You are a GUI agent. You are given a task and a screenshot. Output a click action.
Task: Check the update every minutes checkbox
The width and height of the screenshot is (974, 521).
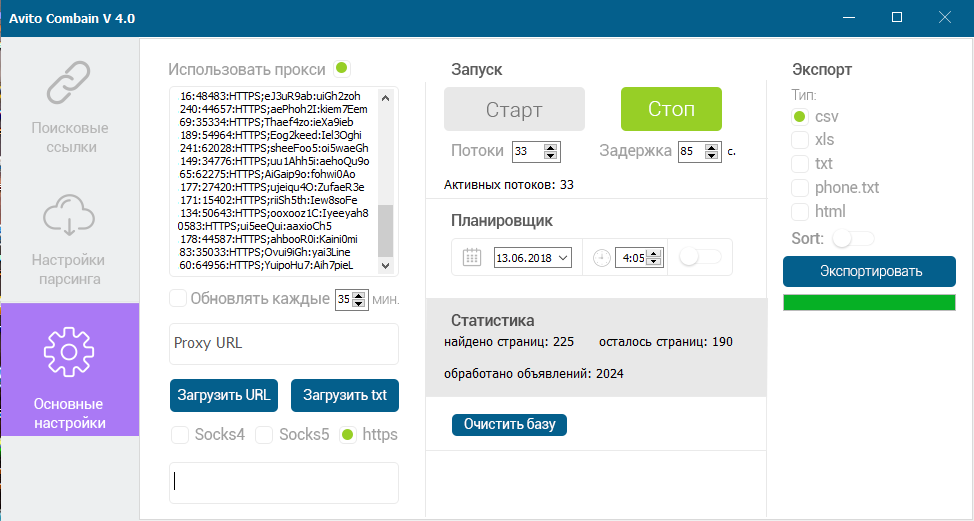pos(178,298)
